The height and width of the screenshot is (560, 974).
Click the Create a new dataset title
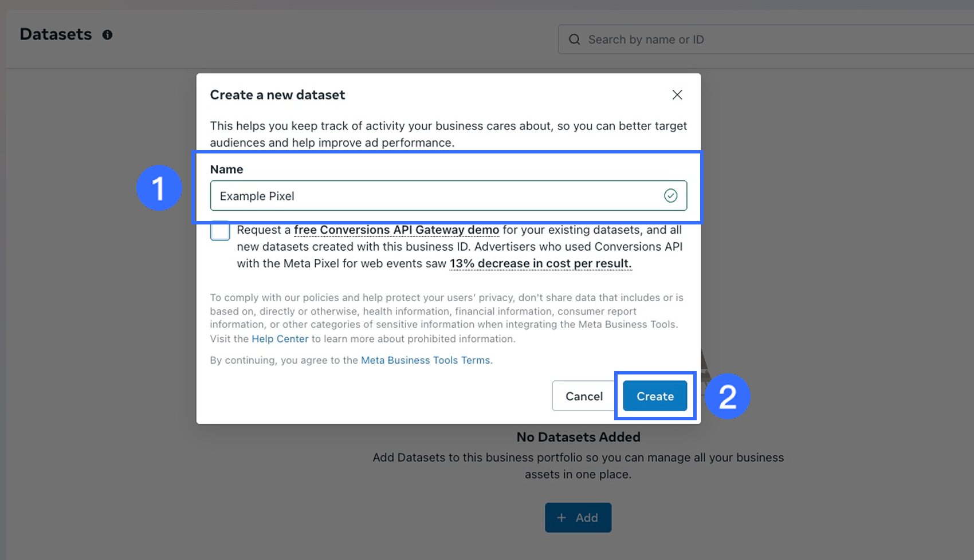tap(277, 95)
